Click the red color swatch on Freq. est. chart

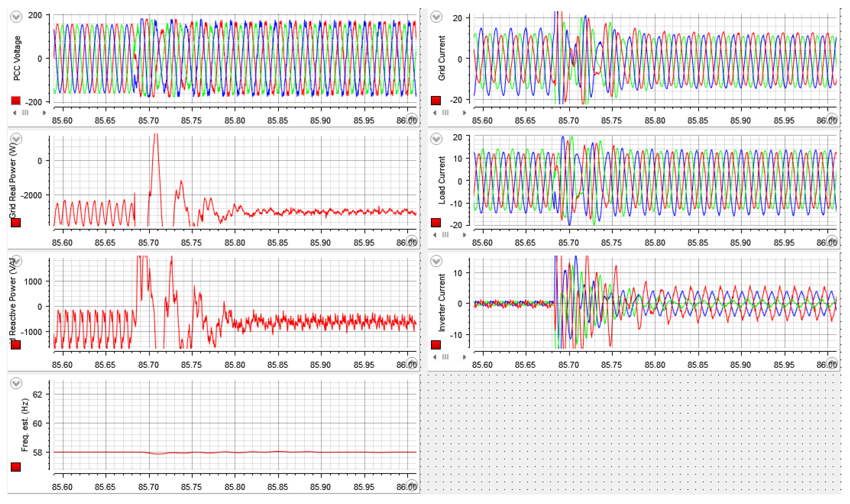pyautogui.click(x=16, y=467)
